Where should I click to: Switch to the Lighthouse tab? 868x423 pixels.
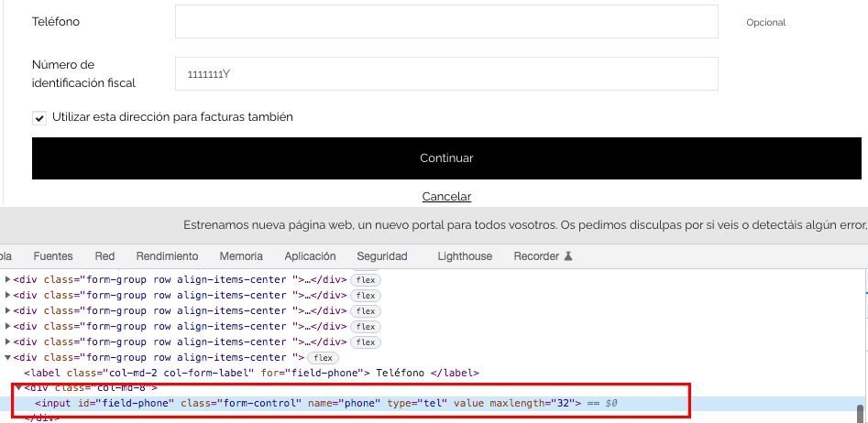[465, 256]
